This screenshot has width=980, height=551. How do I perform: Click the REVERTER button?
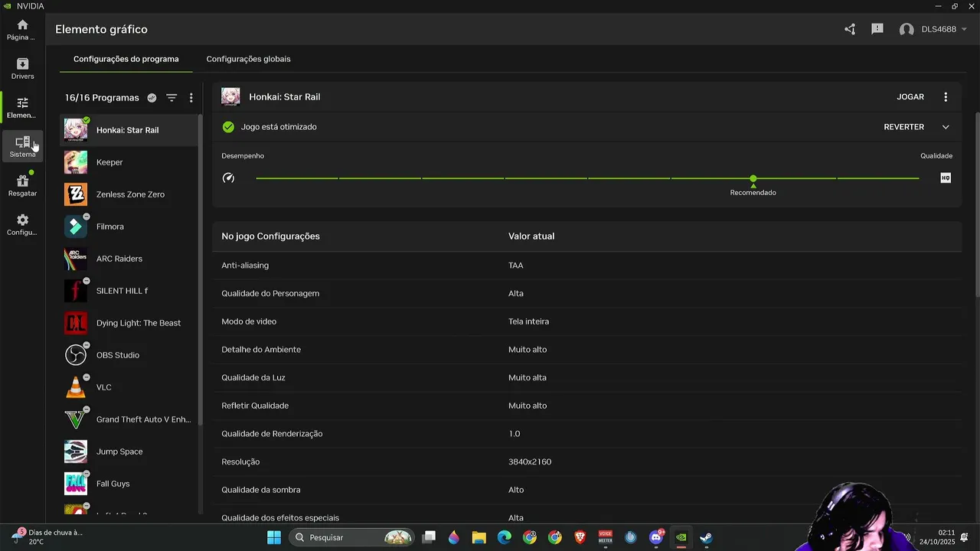tap(903, 127)
